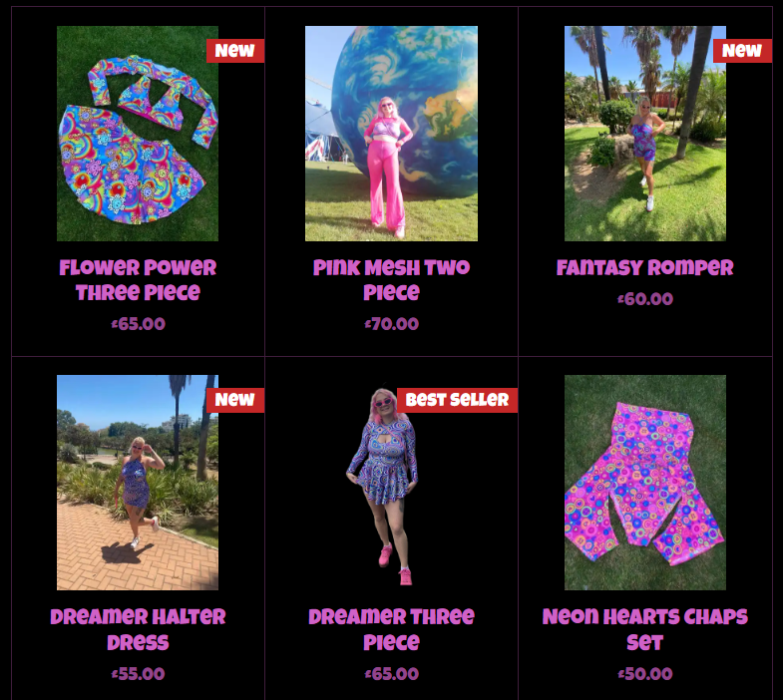This screenshot has width=783, height=700.
Task: Open Flower Power Three Piece product image
Action: (138, 134)
